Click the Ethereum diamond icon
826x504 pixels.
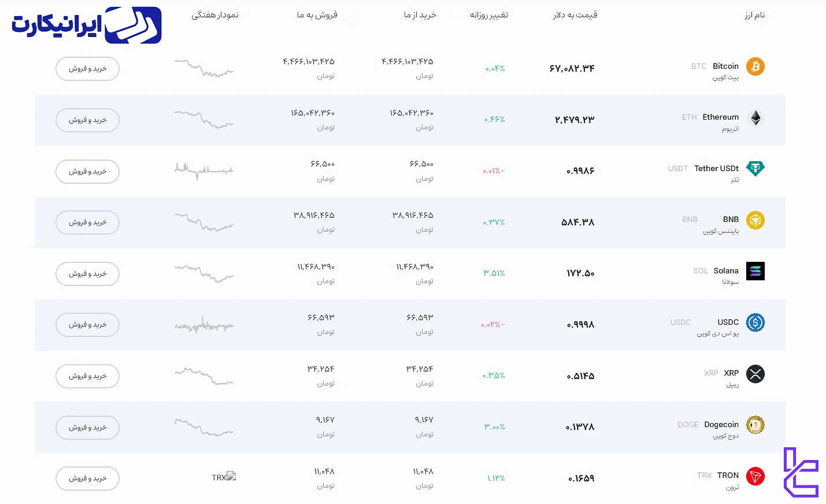pyautogui.click(x=755, y=118)
